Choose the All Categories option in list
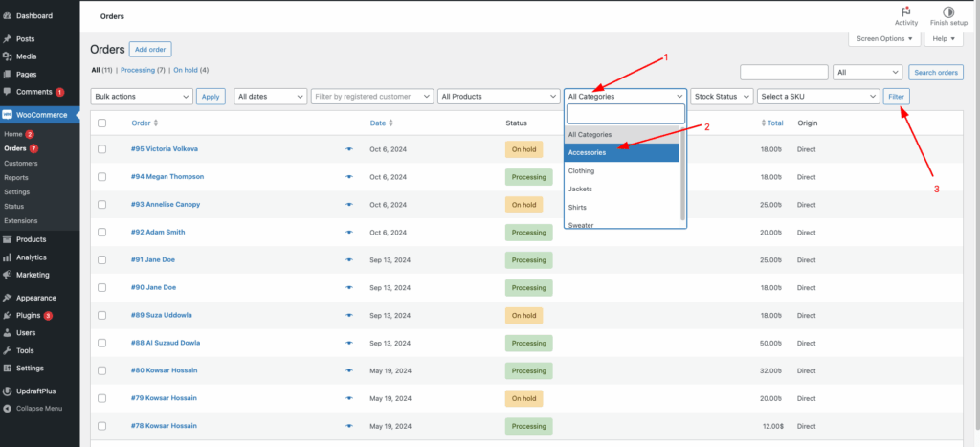 point(621,134)
